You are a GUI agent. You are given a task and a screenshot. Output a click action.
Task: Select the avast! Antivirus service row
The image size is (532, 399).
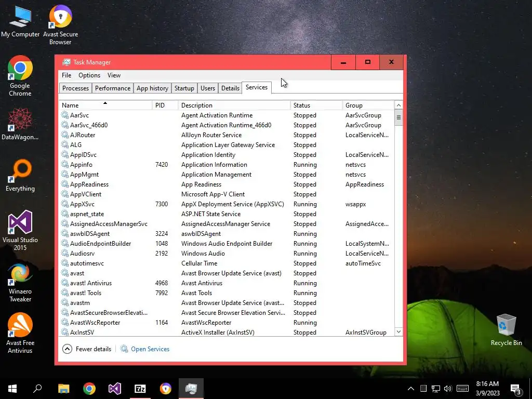[x=227, y=283]
